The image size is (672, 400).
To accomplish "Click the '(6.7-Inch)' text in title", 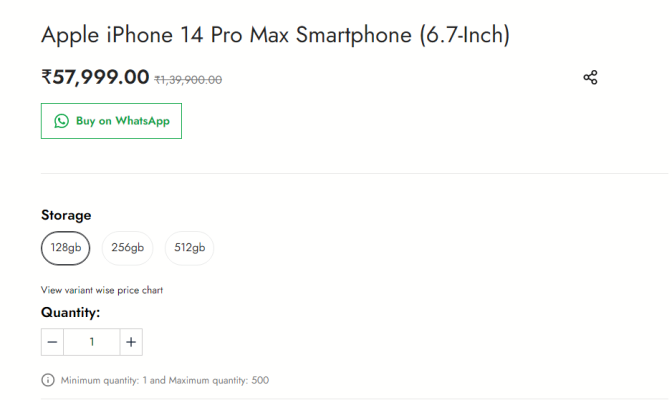I will click(465, 35).
